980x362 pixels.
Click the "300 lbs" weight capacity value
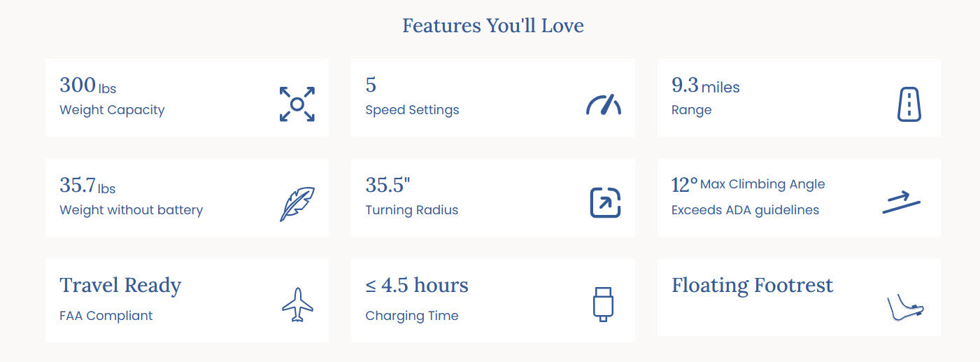(87, 85)
